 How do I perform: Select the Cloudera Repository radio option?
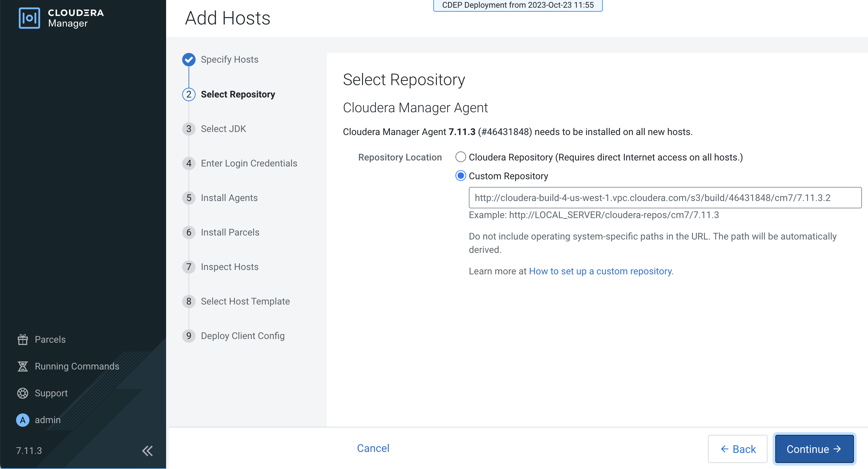(x=460, y=157)
